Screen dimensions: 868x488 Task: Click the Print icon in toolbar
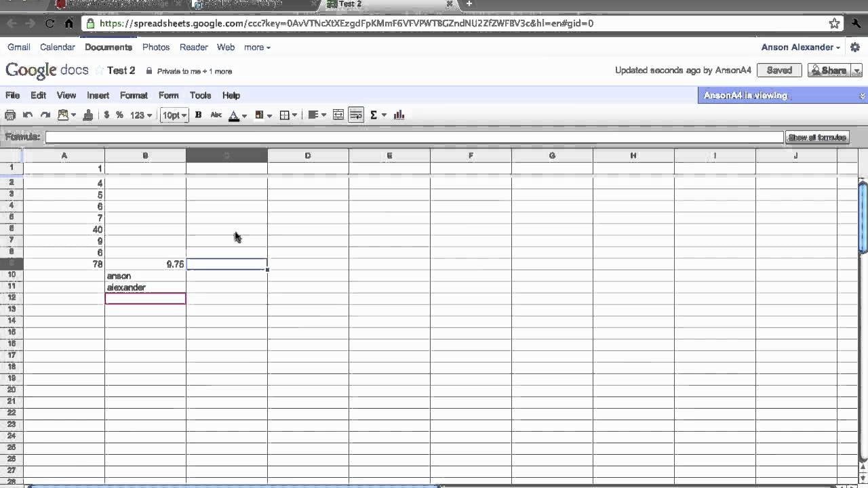[10, 115]
